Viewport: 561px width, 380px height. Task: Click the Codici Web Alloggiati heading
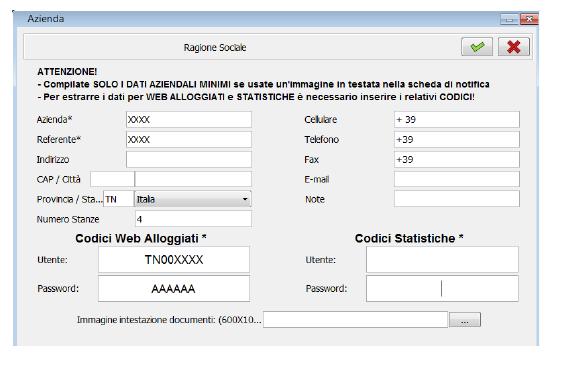pyautogui.click(x=141, y=238)
